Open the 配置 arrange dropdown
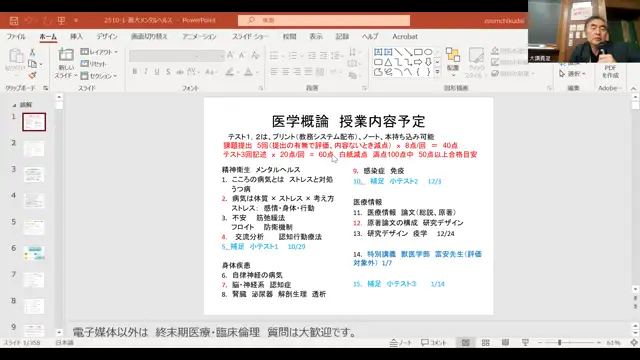 (453, 62)
